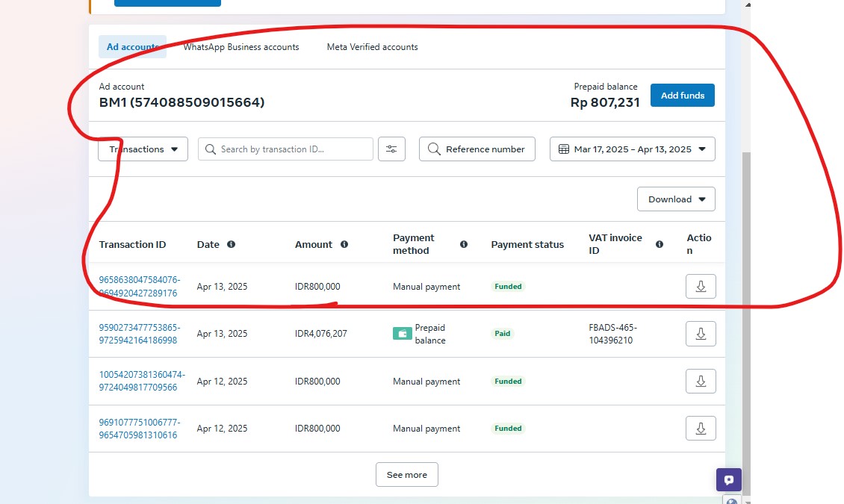The height and width of the screenshot is (504, 844).
Task: Download receipt for transaction 9691077751006777
Action: [x=701, y=429]
